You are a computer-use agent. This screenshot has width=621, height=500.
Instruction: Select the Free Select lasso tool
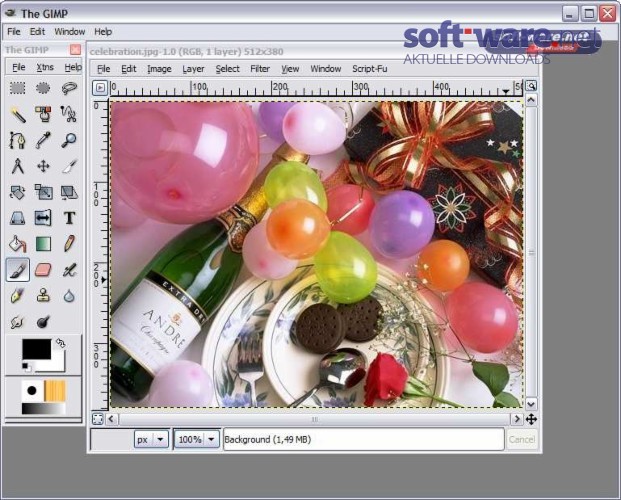click(69, 88)
